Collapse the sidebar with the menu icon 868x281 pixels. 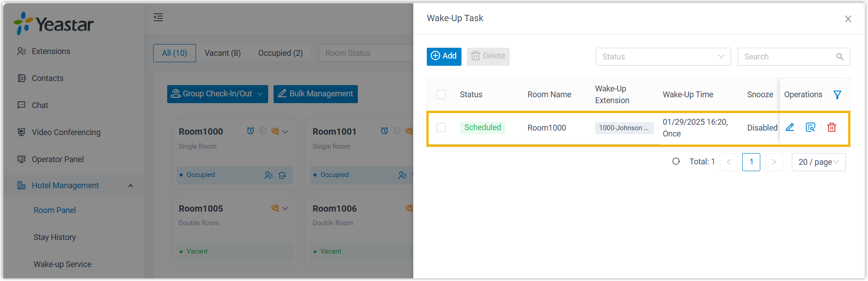(x=158, y=18)
